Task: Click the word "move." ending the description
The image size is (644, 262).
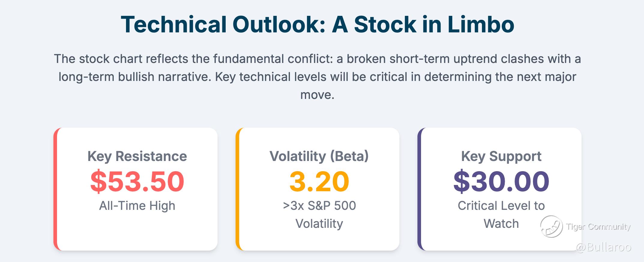Action: pyautogui.click(x=317, y=95)
